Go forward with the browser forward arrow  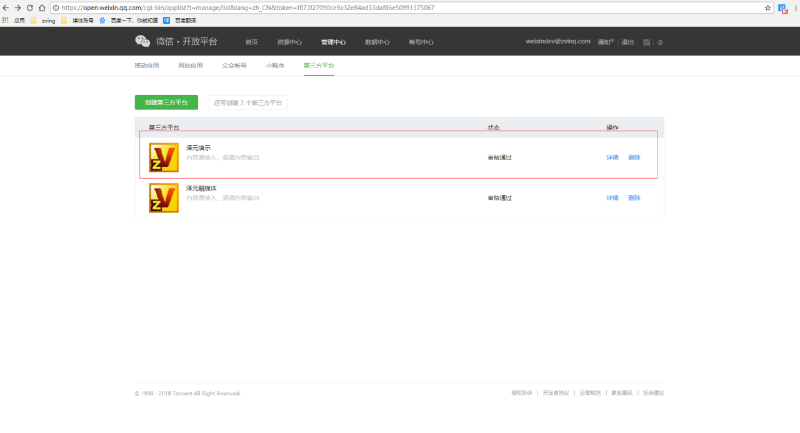17,8
